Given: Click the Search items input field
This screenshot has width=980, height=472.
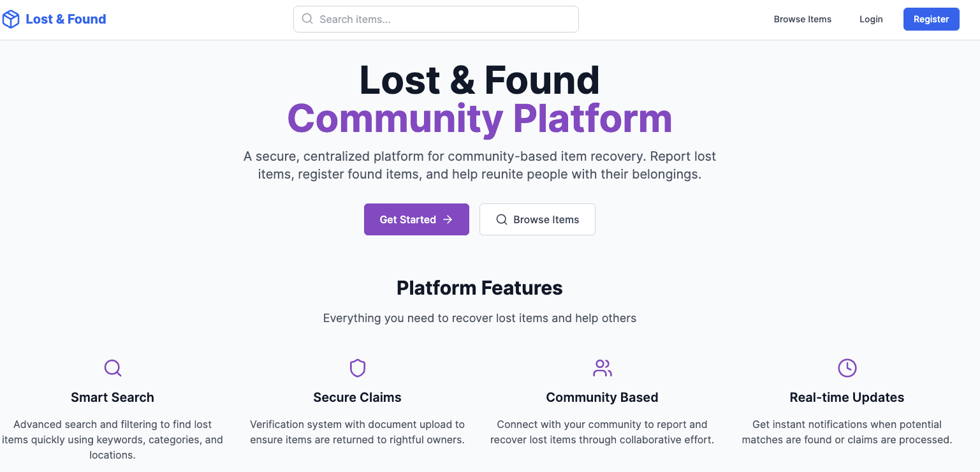Looking at the screenshot, I should (x=435, y=19).
